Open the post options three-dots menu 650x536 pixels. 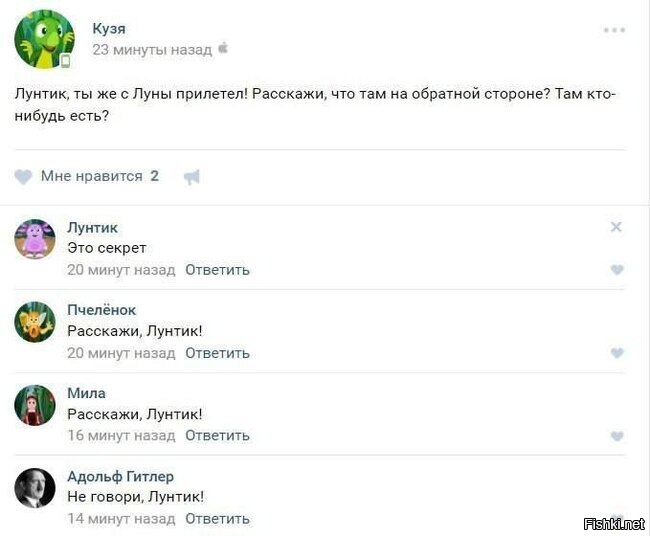[614, 30]
